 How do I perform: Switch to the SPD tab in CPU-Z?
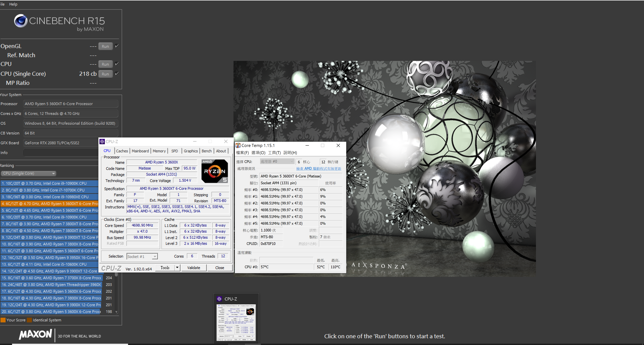(175, 151)
